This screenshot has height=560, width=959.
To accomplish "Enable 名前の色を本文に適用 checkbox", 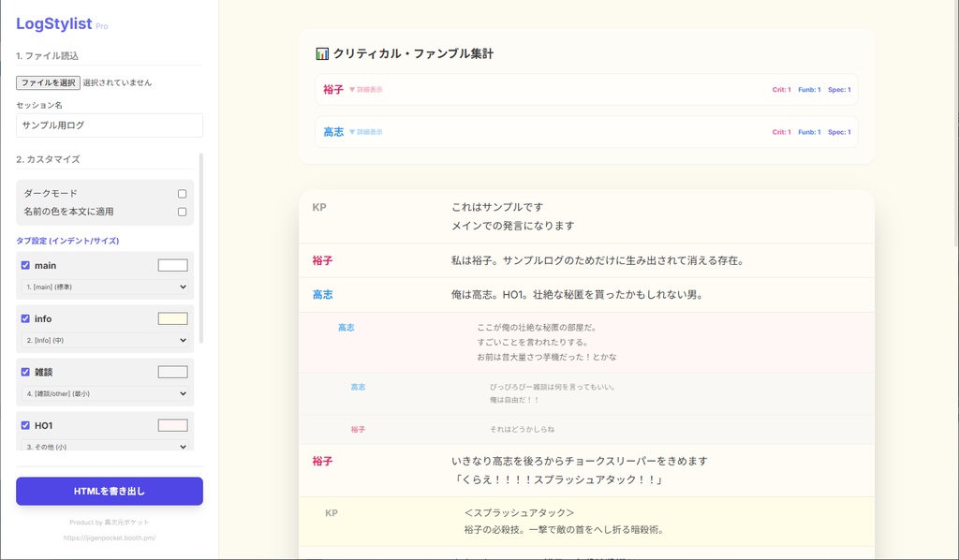I will click(x=183, y=213).
